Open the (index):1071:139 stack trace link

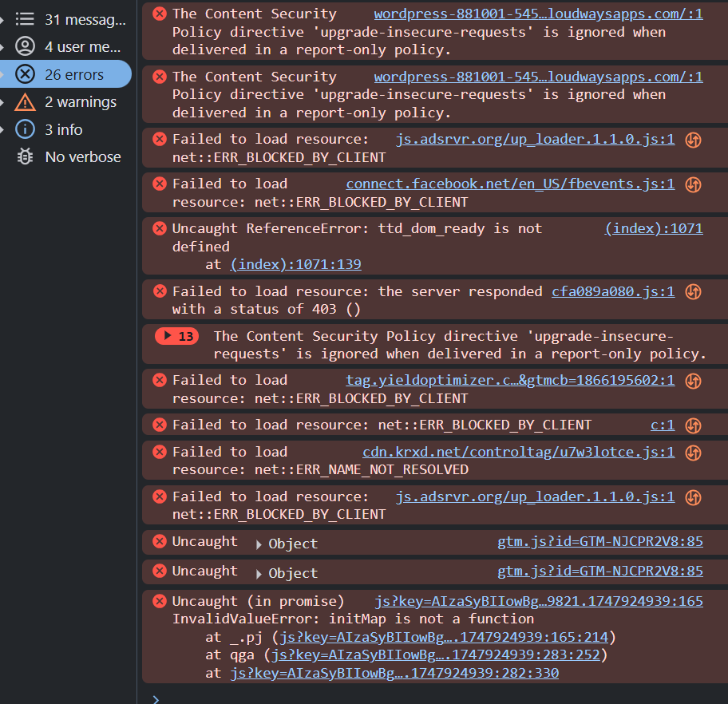point(295,264)
